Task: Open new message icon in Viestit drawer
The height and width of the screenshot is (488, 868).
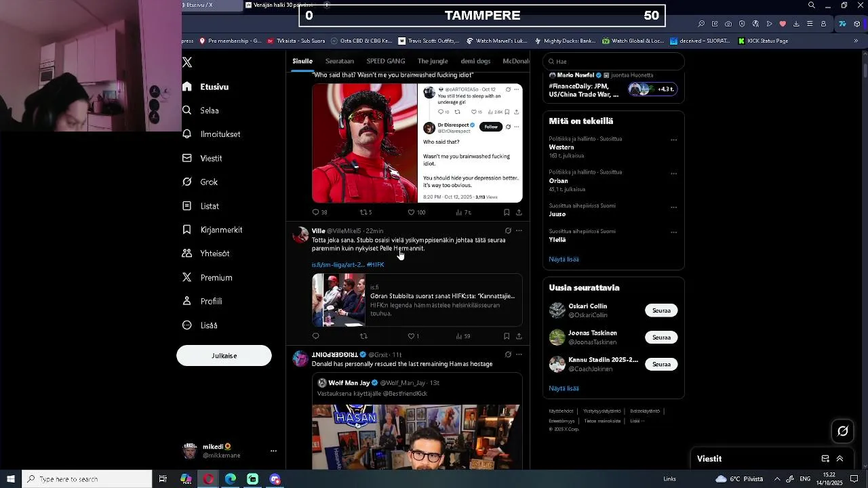Action: point(825,459)
